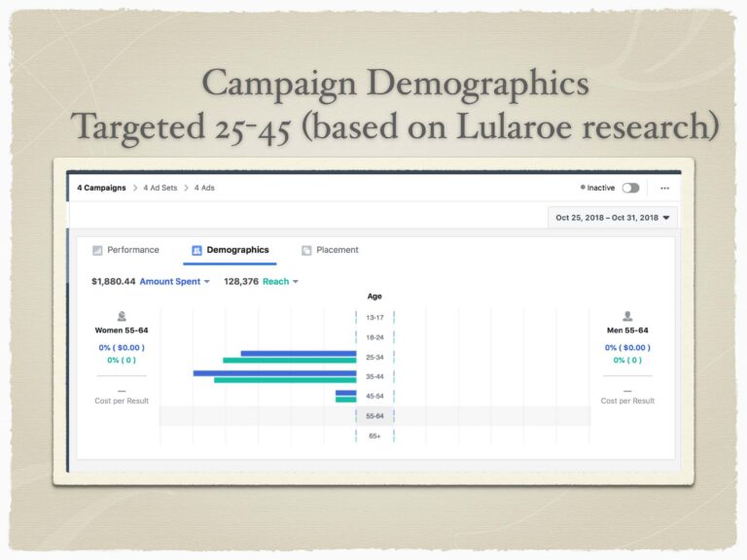This screenshot has height=560, width=747.
Task: Open the Oct 25 – Oct 31, 2018 date range dropdown
Action: [613, 218]
